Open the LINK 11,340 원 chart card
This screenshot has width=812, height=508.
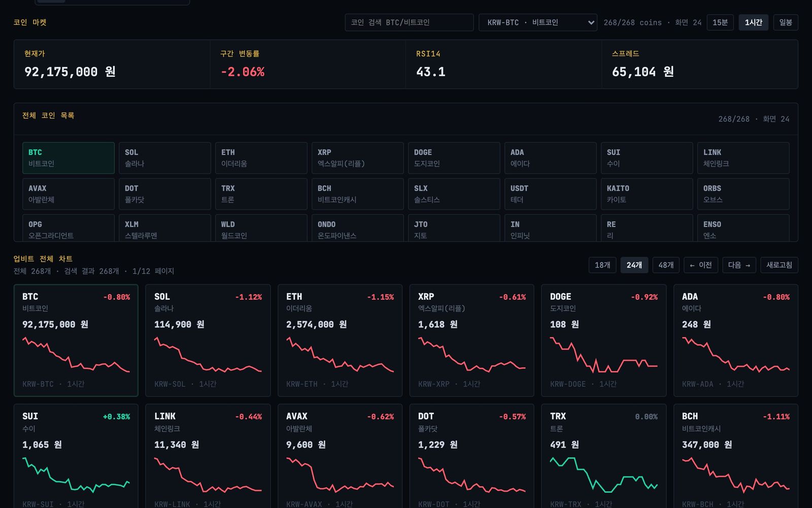208,456
